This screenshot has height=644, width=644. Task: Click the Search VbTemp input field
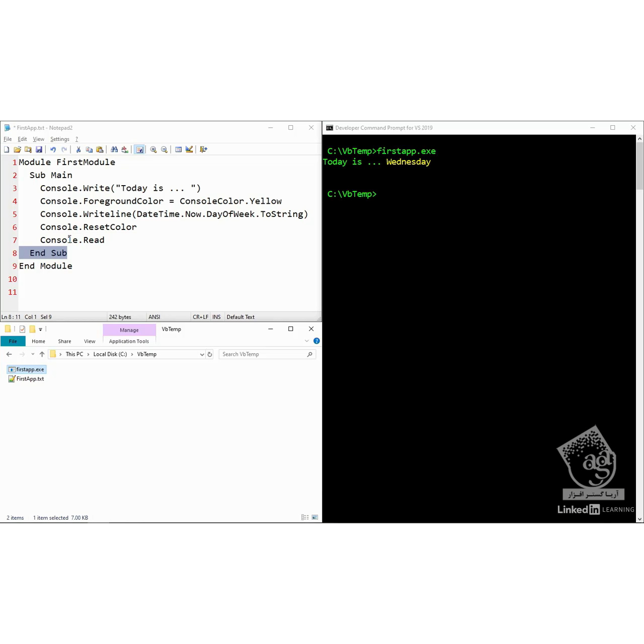[x=264, y=354]
